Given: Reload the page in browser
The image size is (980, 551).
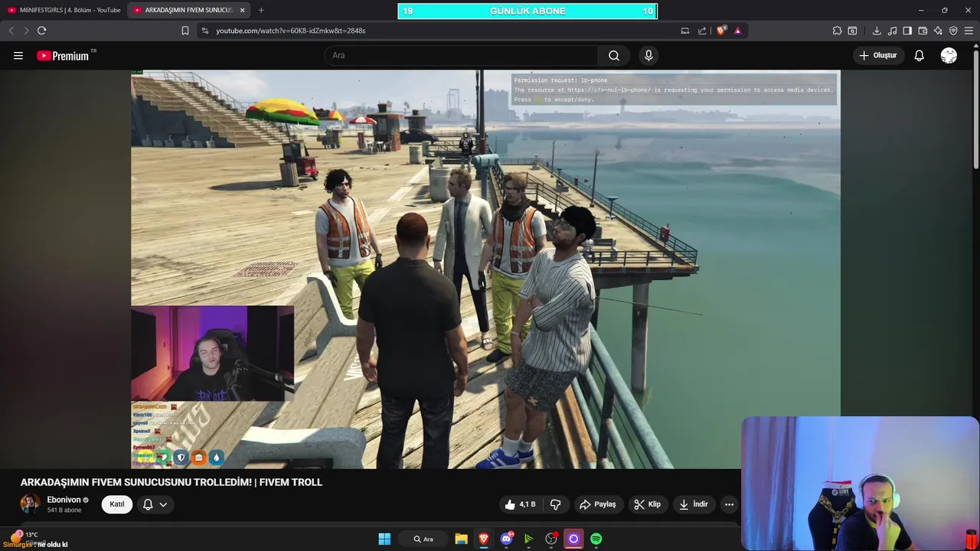Looking at the screenshot, I should pos(41,31).
